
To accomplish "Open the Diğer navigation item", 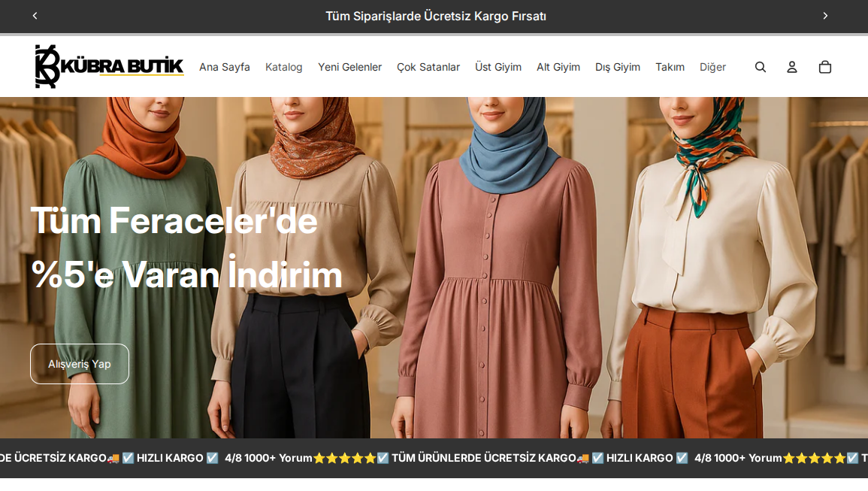I will (x=712, y=67).
